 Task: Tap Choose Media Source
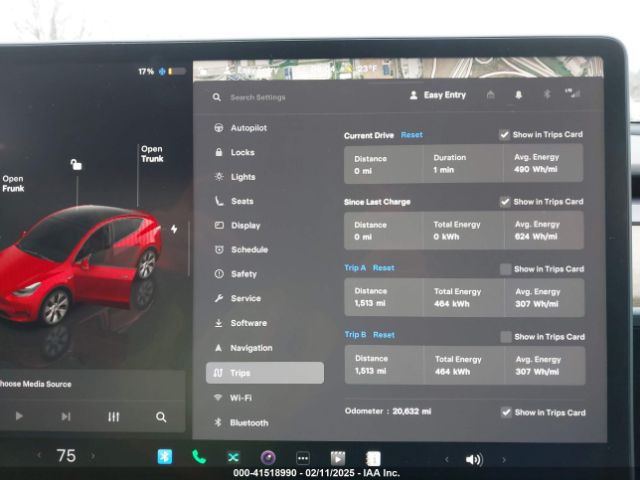[36, 384]
